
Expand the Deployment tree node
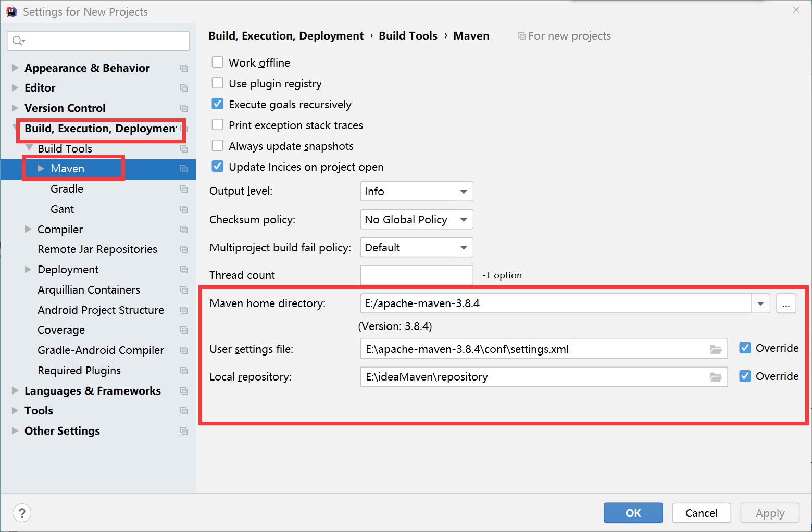pyautogui.click(x=28, y=269)
